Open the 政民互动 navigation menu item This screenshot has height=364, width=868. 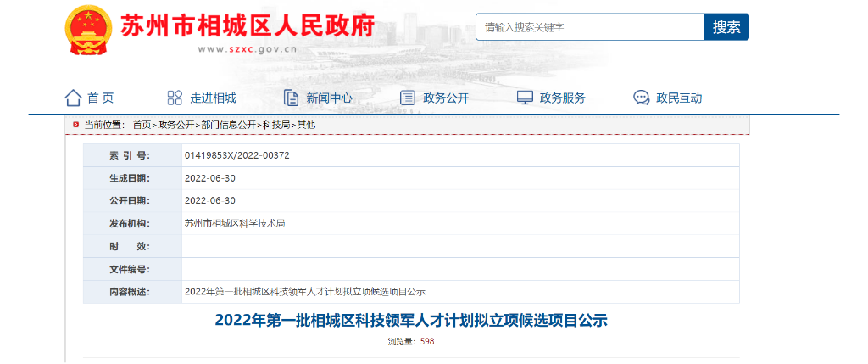[x=679, y=98]
